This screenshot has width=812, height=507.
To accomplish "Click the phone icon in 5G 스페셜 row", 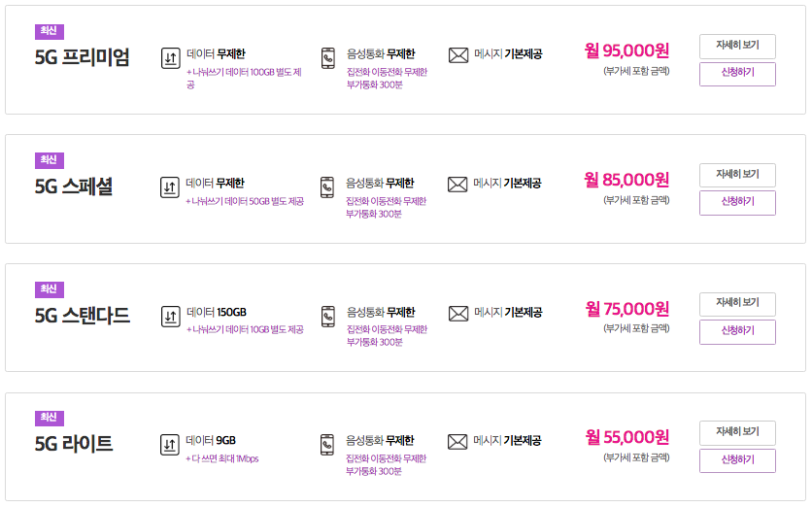I will coord(327,187).
